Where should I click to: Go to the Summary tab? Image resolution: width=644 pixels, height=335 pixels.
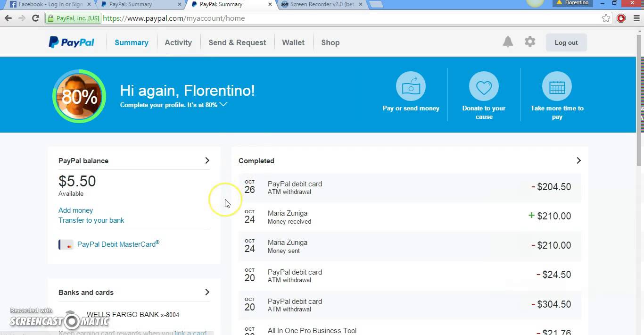(132, 42)
